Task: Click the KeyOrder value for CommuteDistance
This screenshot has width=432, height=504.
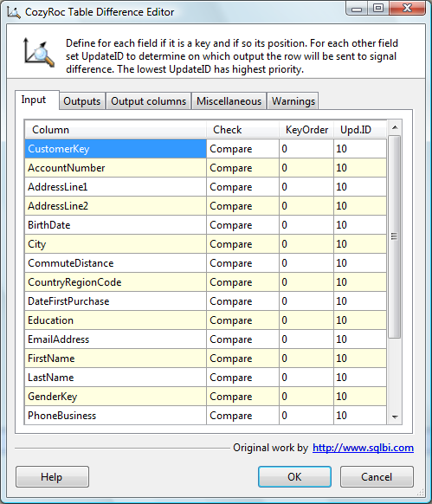Action: tap(306, 263)
